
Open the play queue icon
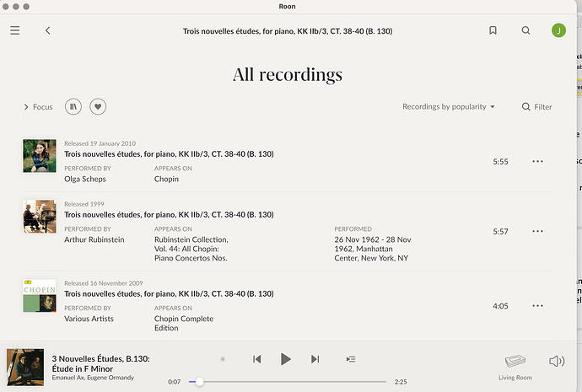(x=351, y=359)
